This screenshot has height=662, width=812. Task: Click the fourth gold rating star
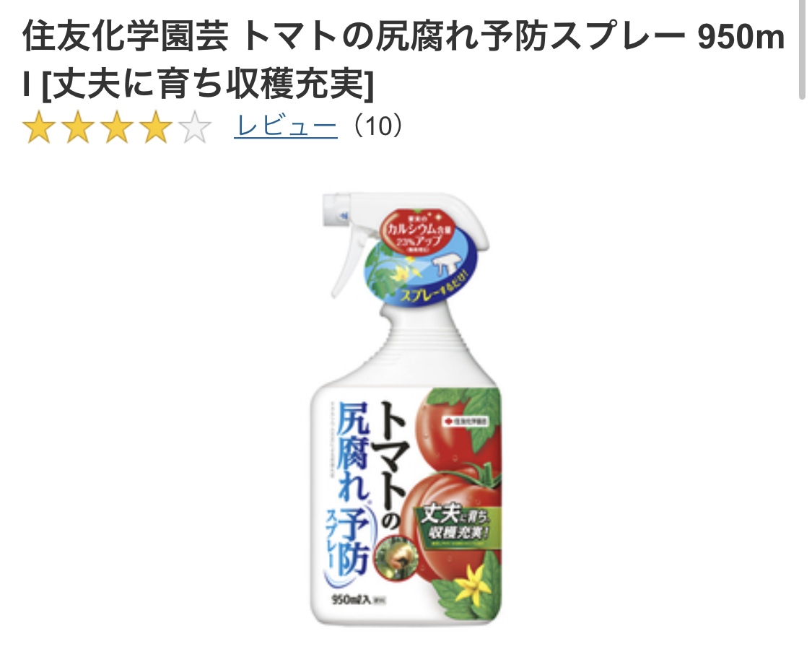tap(157, 128)
